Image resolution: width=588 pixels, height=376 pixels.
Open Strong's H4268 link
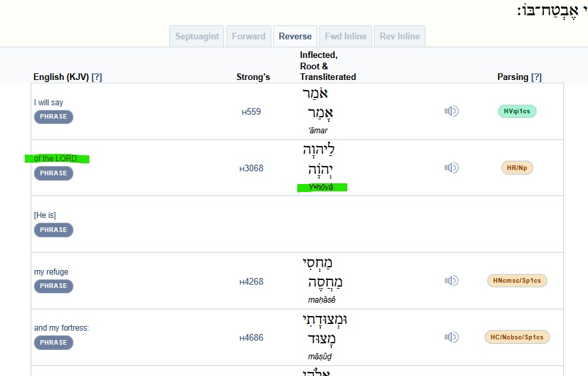click(x=251, y=281)
